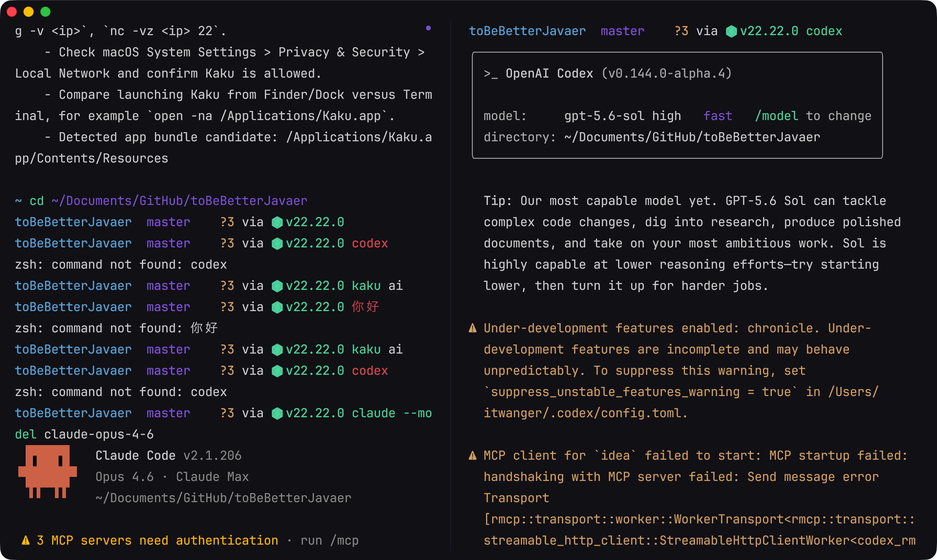
Task: Click the version (v0.144.0-alpha.4)
Action: pyautogui.click(x=667, y=73)
